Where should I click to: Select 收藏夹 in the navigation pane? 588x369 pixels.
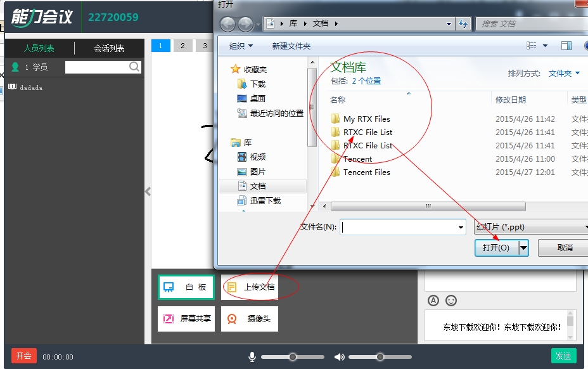[x=248, y=69]
